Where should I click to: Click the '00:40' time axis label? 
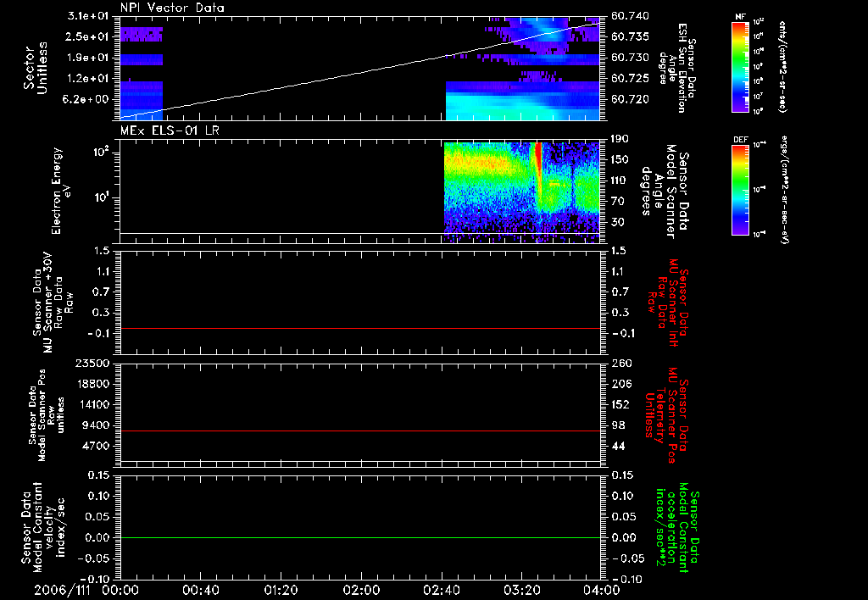tap(200, 590)
